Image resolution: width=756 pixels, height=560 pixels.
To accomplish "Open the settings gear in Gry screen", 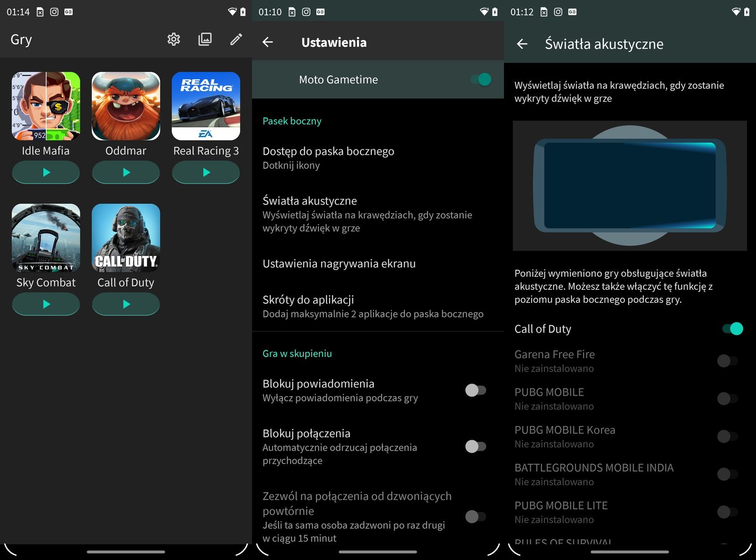I will point(174,39).
